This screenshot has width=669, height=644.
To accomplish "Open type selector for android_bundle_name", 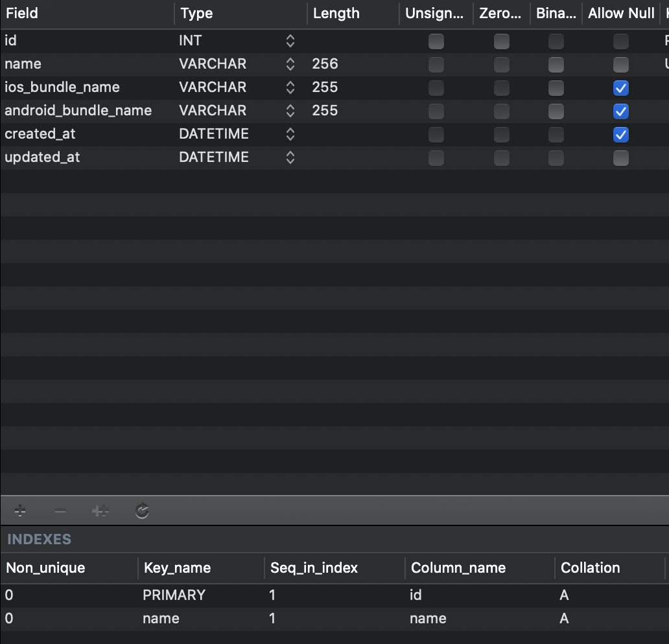I will point(290,111).
